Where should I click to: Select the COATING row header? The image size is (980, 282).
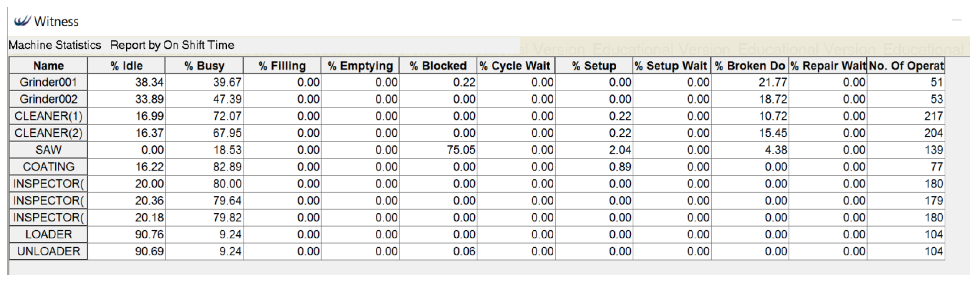pyautogui.click(x=48, y=167)
